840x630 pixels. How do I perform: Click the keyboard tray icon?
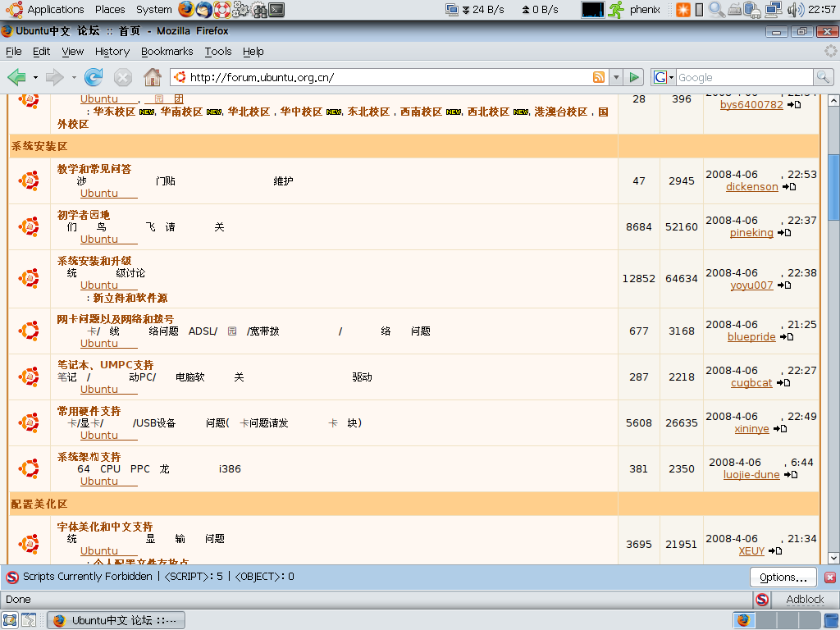pos(735,10)
